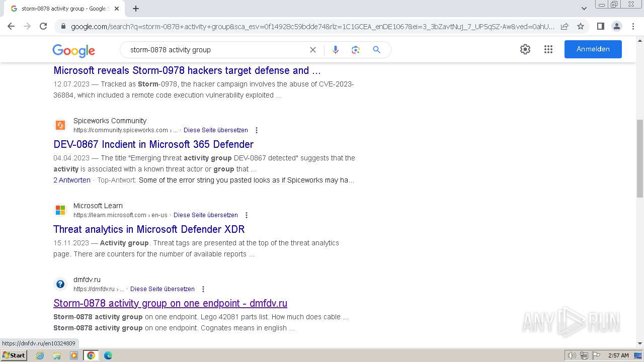Image resolution: width=644 pixels, height=362 pixels.
Task: Click the site lock icon in address bar
Action: [x=63, y=26]
